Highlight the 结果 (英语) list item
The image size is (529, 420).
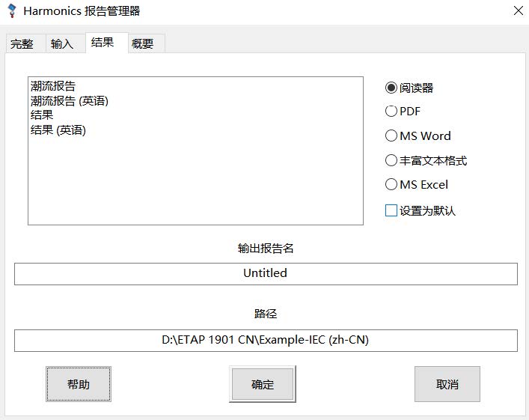(x=58, y=130)
